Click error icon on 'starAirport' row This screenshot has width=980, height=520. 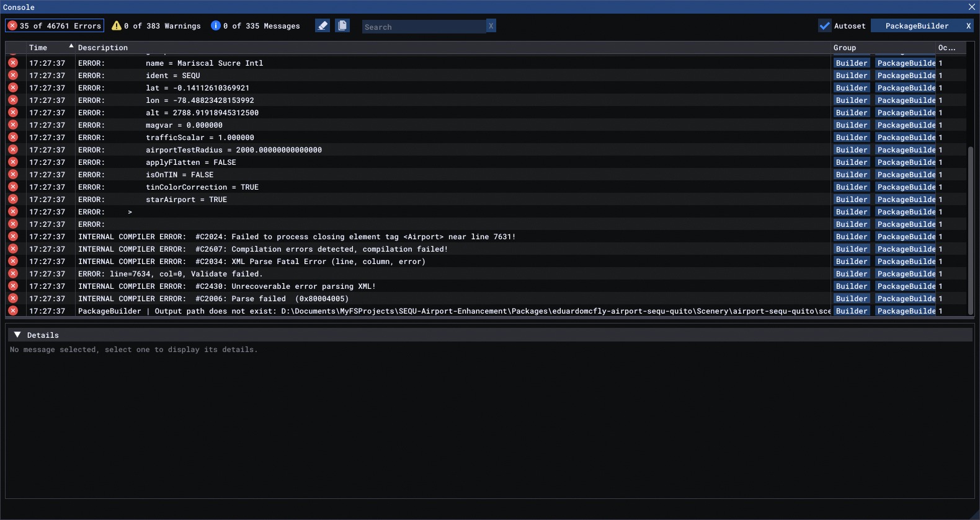click(13, 199)
